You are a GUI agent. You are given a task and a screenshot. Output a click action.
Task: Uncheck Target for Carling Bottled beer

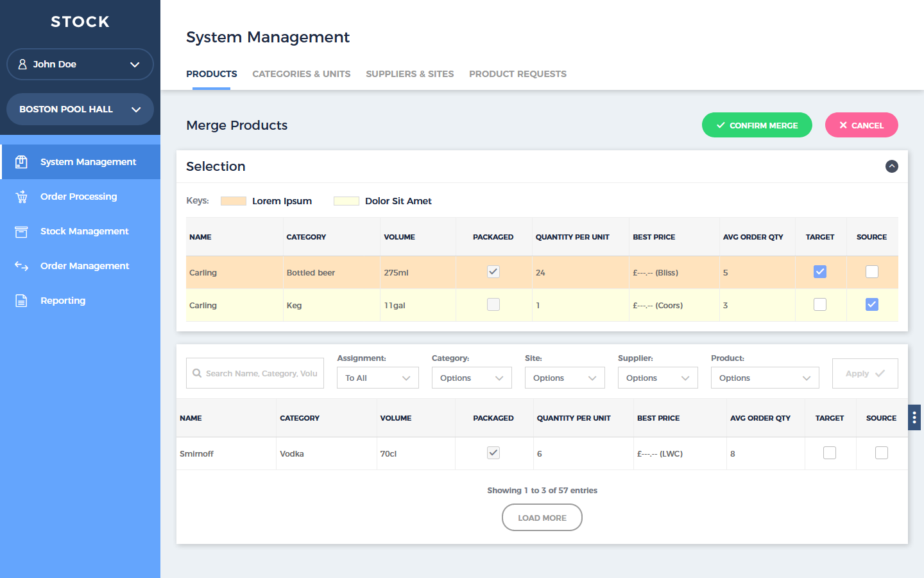820,272
